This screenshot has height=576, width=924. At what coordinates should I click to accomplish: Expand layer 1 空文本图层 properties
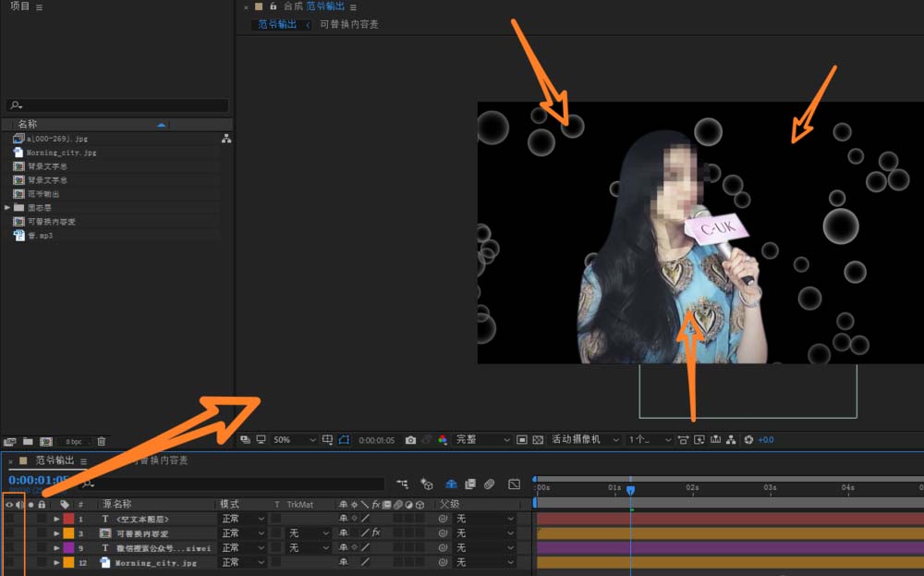tap(56, 519)
